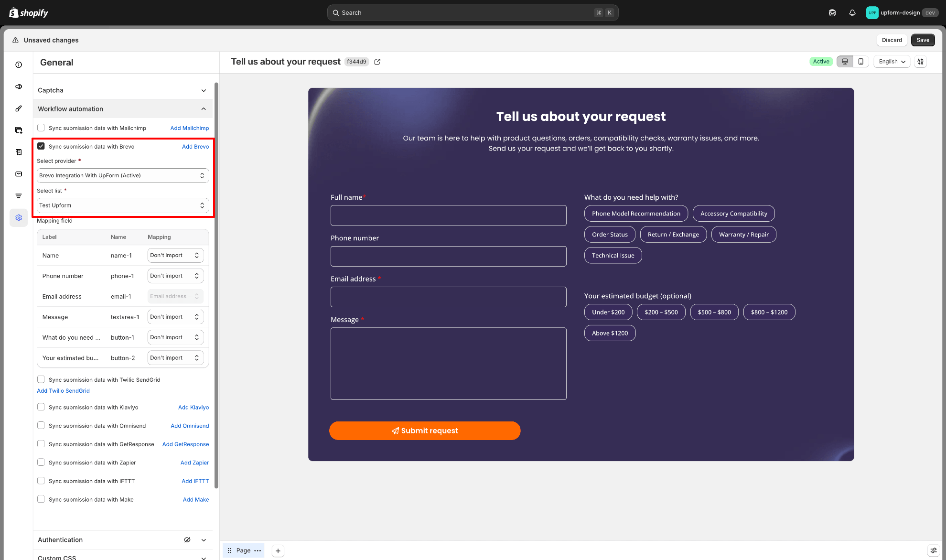946x560 pixels.
Task: Open the info icon in left sidebar
Action: click(19, 65)
